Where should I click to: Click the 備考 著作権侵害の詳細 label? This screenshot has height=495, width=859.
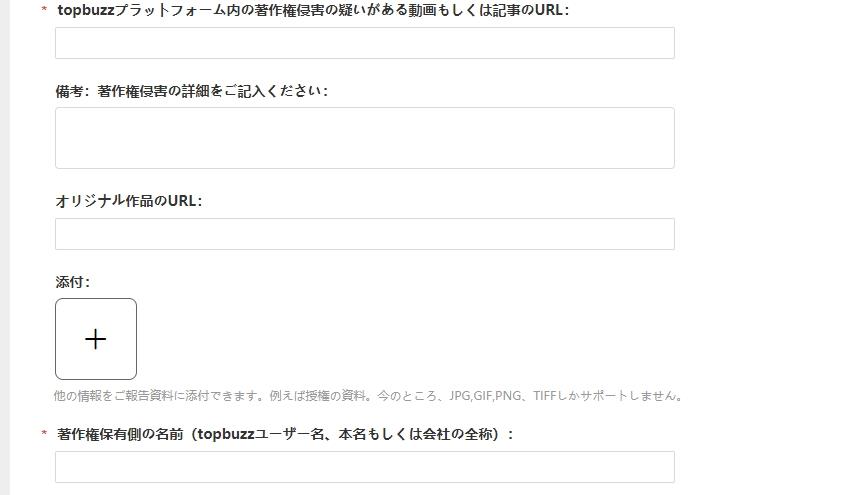click(192, 91)
